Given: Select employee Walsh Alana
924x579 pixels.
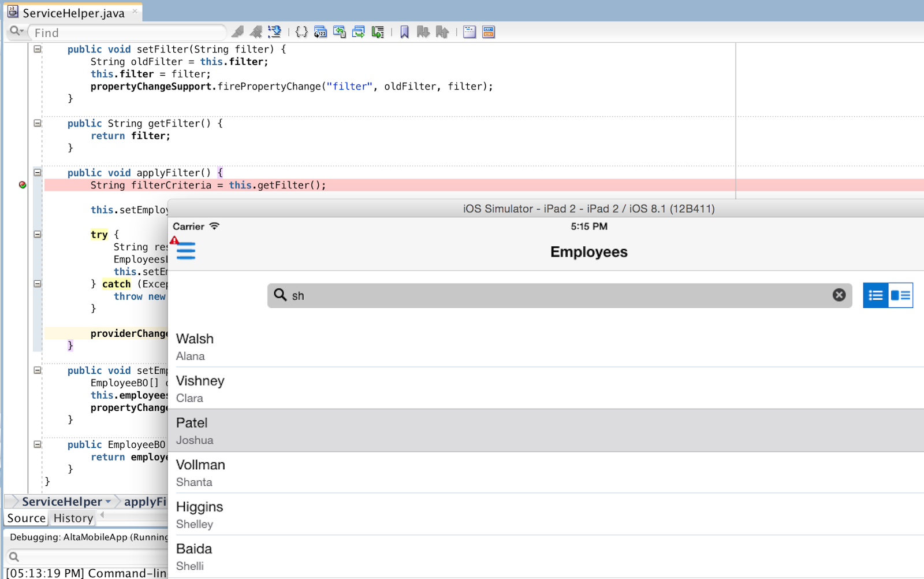Looking at the screenshot, I should 546,347.
